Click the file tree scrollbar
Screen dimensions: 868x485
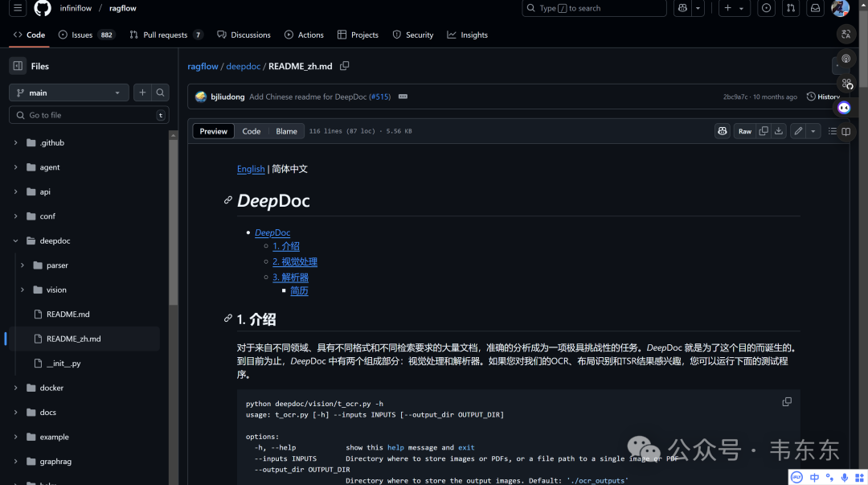[174, 222]
